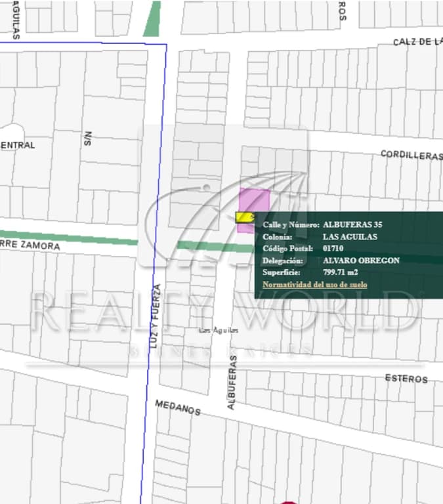Open the Normatividad del uso de suelo link
Image resolution: width=443 pixels, height=504 pixels.
coord(314,284)
